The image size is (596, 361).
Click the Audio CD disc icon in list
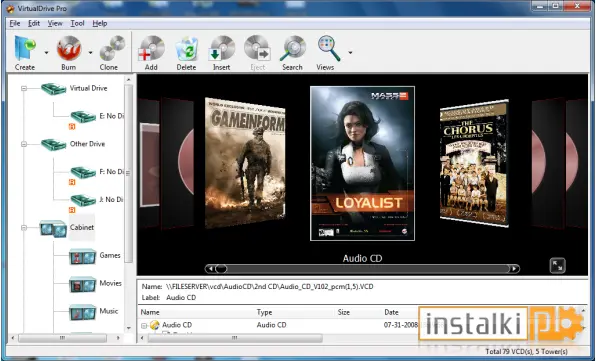[x=155, y=325]
